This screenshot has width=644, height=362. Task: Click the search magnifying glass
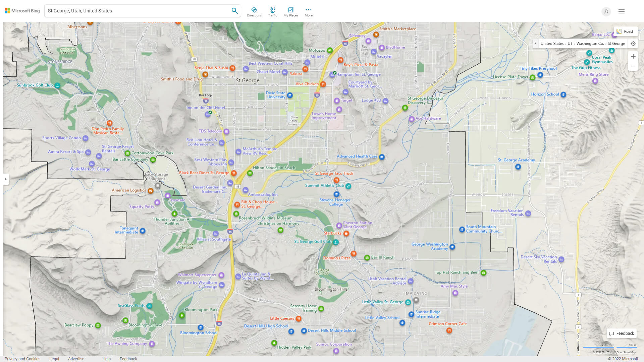coord(234,10)
